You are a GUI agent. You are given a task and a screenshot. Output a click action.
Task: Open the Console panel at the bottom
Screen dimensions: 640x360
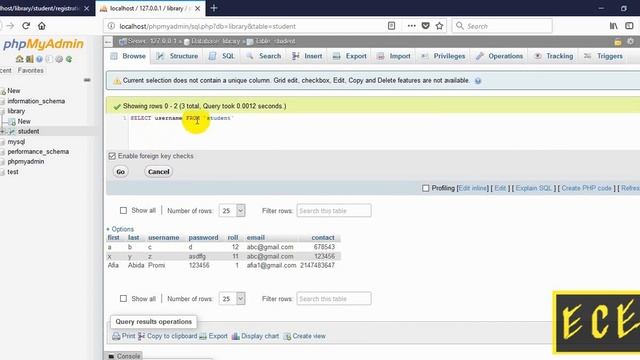[124, 356]
